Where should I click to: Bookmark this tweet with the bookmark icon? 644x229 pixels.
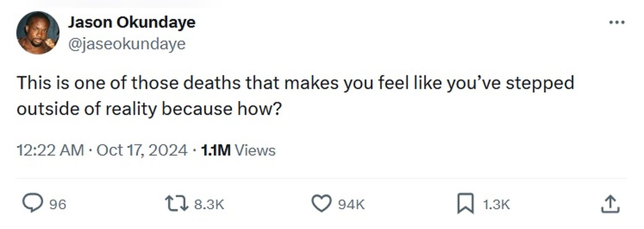click(465, 204)
